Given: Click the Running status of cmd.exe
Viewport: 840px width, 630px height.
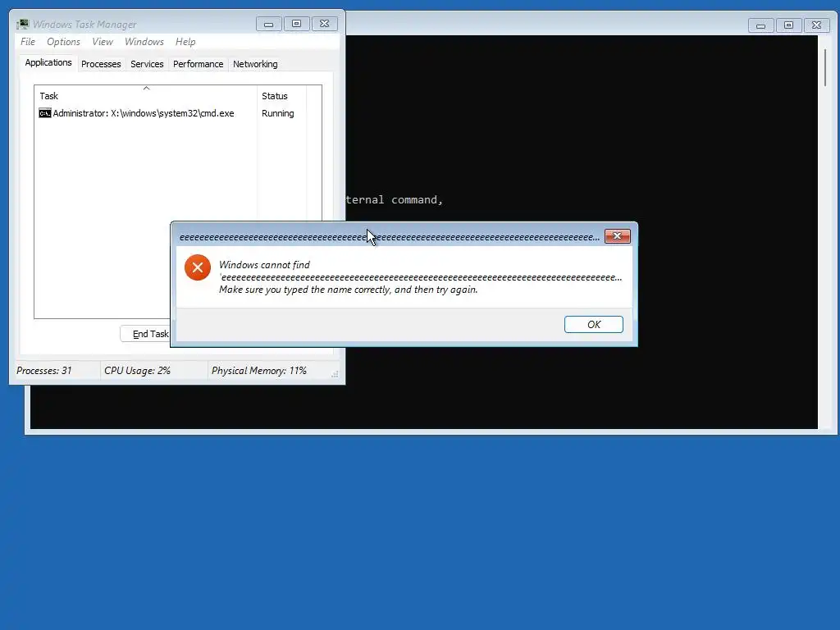Looking at the screenshot, I should click(277, 113).
